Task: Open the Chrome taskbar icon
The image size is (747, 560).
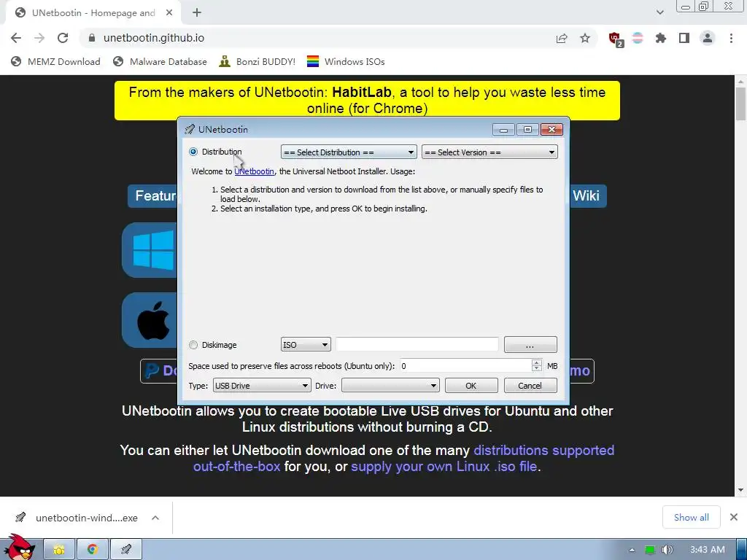Action: pyautogui.click(x=93, y=550)
